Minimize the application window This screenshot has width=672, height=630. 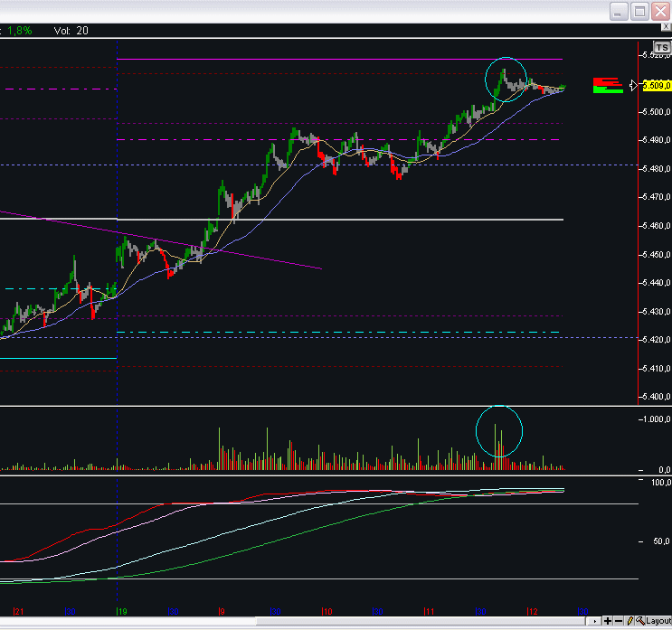pos(619,11)
